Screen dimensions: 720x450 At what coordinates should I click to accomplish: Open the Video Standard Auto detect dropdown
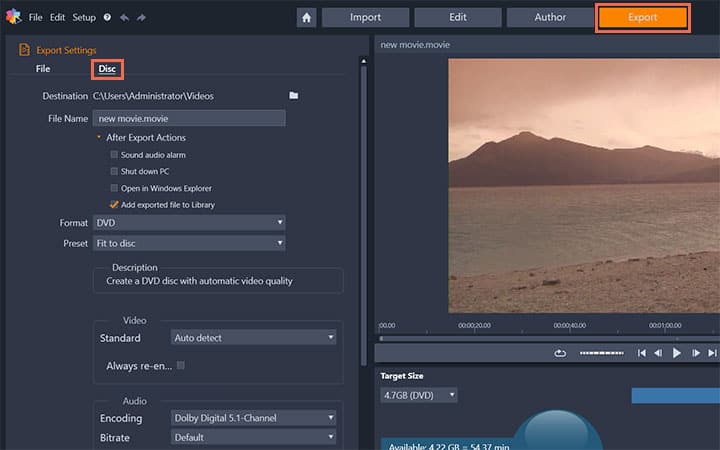pyautogui.click(x=253, y=338)
